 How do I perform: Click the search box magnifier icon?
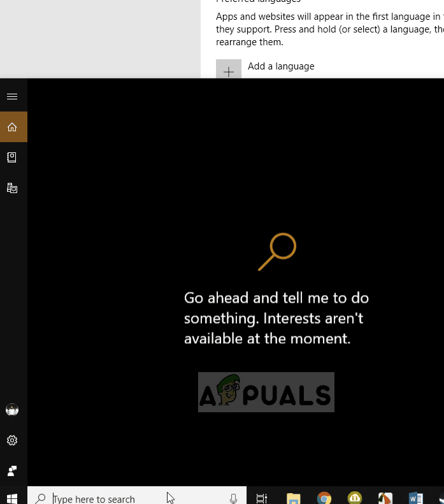41,498
